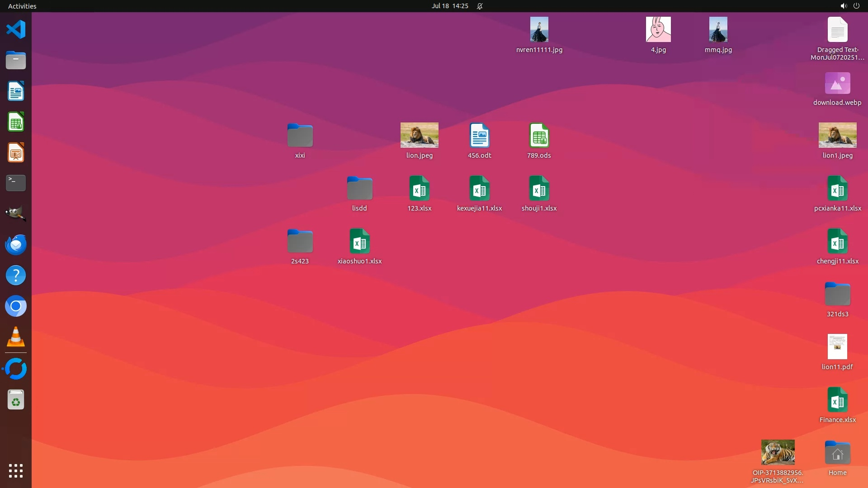Show Applications grid button

16,471
